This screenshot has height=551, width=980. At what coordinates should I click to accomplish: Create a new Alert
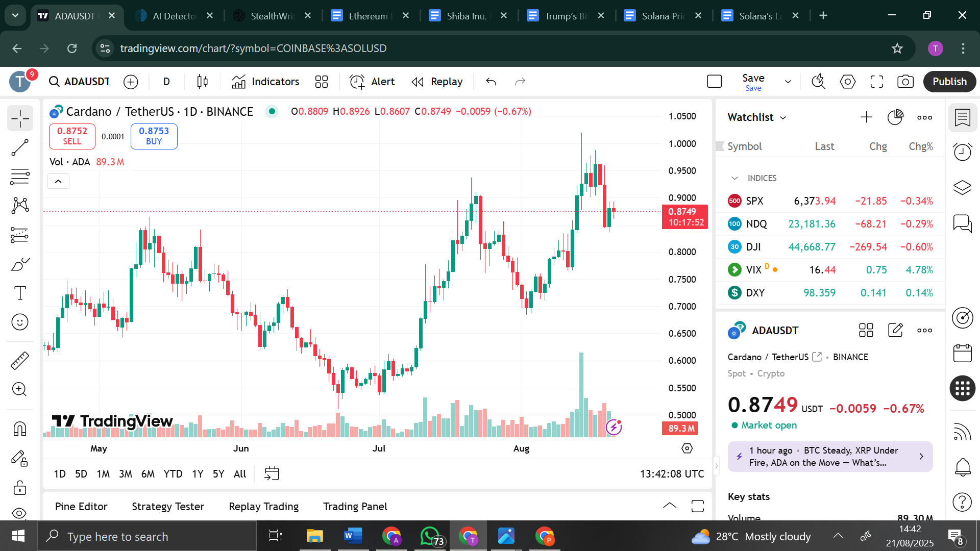[372, 82]
